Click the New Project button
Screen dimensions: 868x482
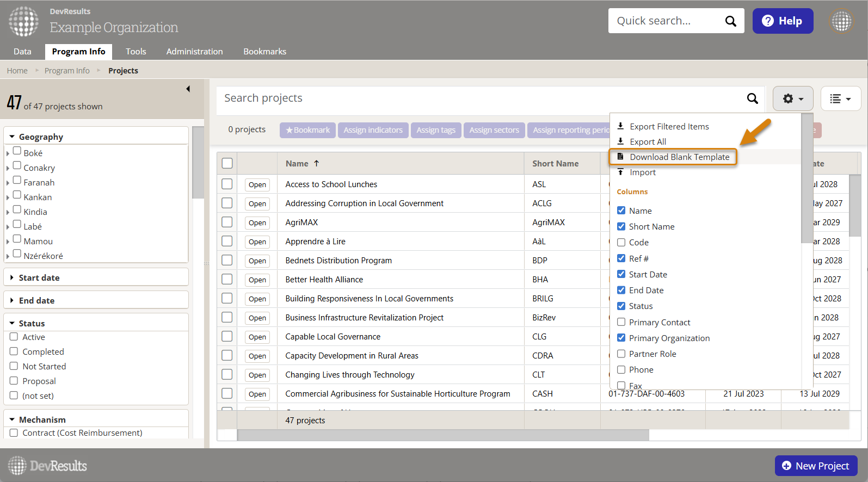[x=816, y=466]
